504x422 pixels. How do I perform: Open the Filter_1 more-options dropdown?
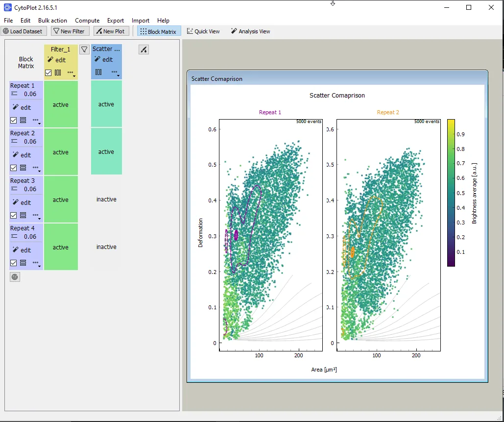click(x=72, y=73)
